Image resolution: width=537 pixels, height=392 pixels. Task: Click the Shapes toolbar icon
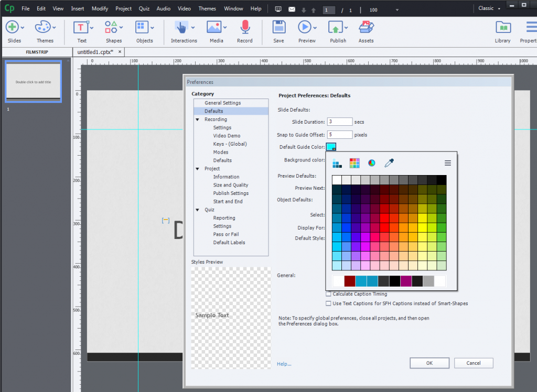111,27
